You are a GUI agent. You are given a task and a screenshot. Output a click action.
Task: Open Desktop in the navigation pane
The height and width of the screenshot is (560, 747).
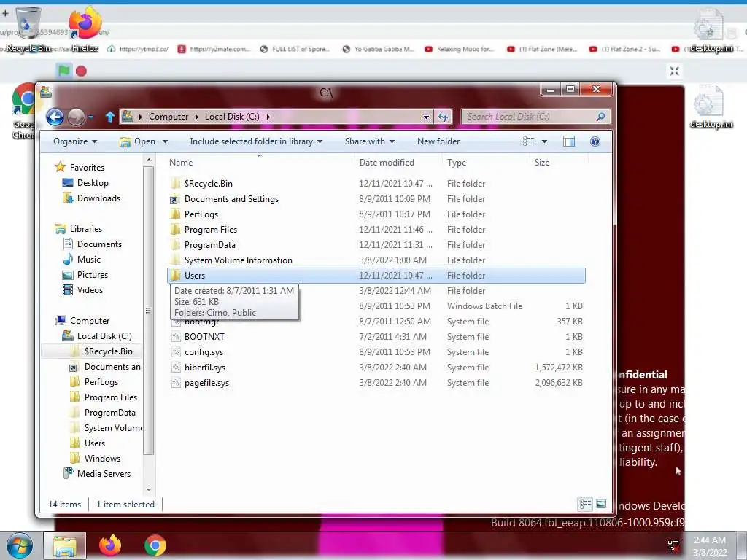pyautogui.click(x=93, y=183)
